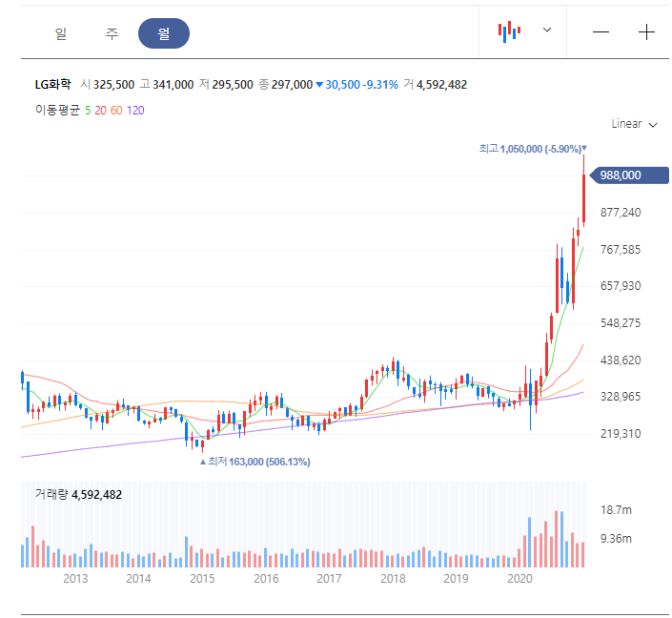The width and height of the screenshot is (672, 618).
Task: Click the 2015 year axis label
Action: [x=202, y=579]
